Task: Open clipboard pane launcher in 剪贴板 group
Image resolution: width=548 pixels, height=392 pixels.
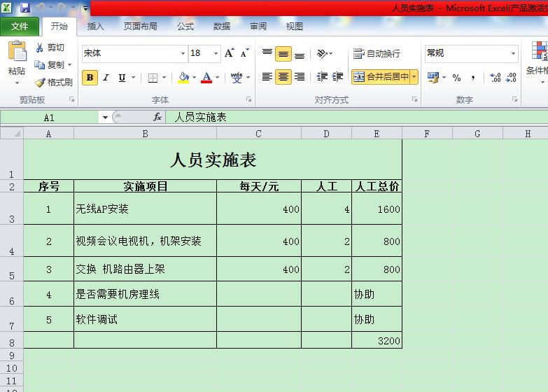Action: (x=71, y=99)
